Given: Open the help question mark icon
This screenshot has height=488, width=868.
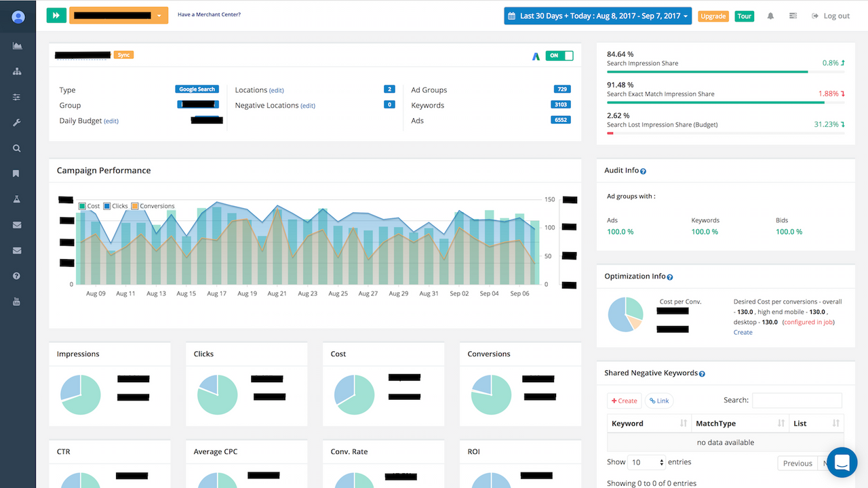Looking at the screenshot, I should click(18, 275).
